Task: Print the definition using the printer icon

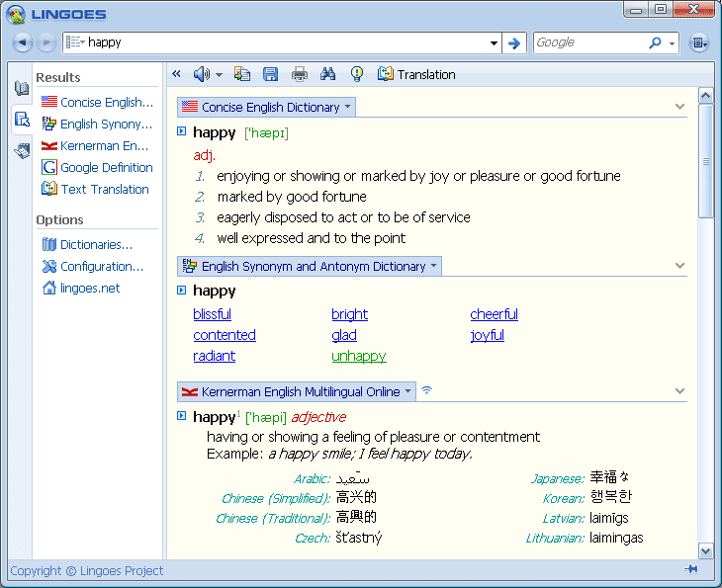Action: coord(300,74)
